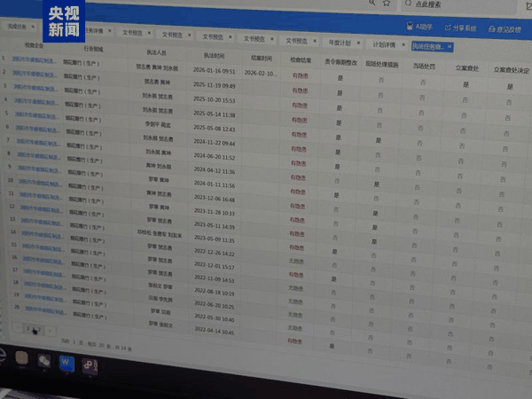Open 文书预览 tab left of 年度计划
Screen dimensions: 532x399
point(296,41)
